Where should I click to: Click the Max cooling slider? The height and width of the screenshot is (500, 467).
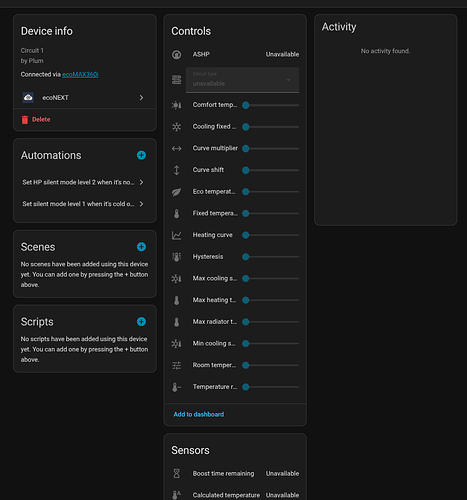coord(270,278)
